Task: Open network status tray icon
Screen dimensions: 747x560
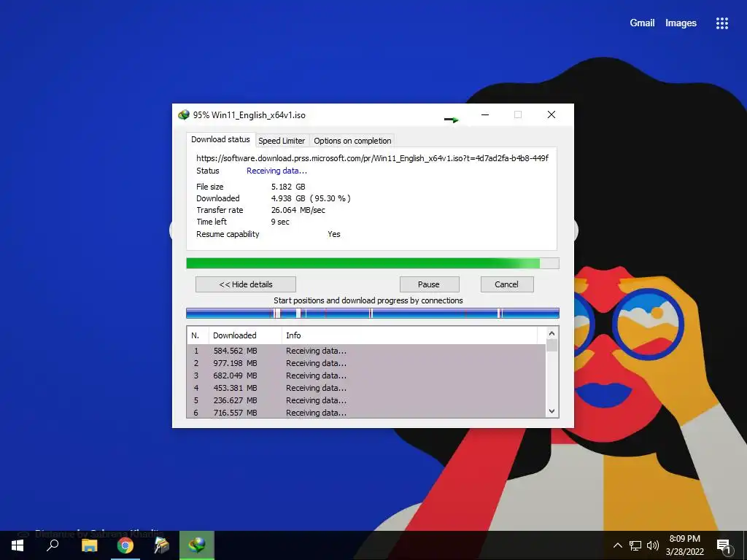Action: click(635, 545)
